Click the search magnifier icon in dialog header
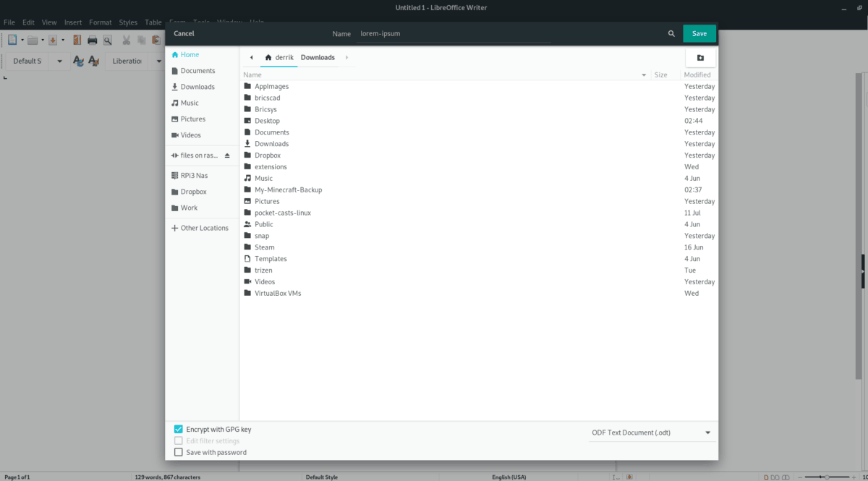This screenshot has width=868, height=481. pos(672,34)
